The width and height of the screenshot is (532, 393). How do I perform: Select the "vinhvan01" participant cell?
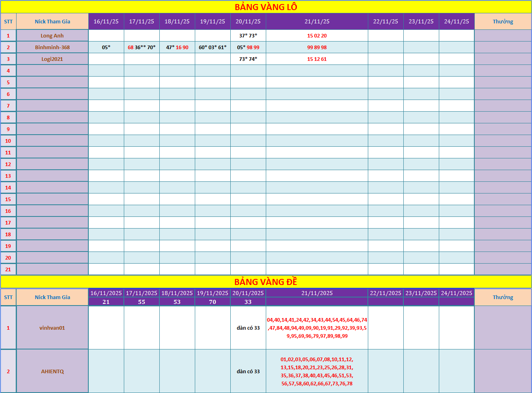coord(52,328)
